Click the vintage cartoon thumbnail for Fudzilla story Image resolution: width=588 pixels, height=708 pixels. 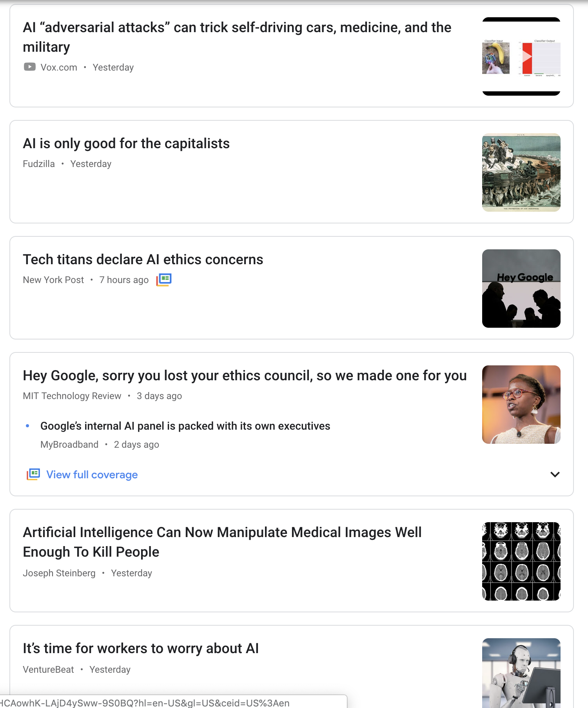[521, 172]
